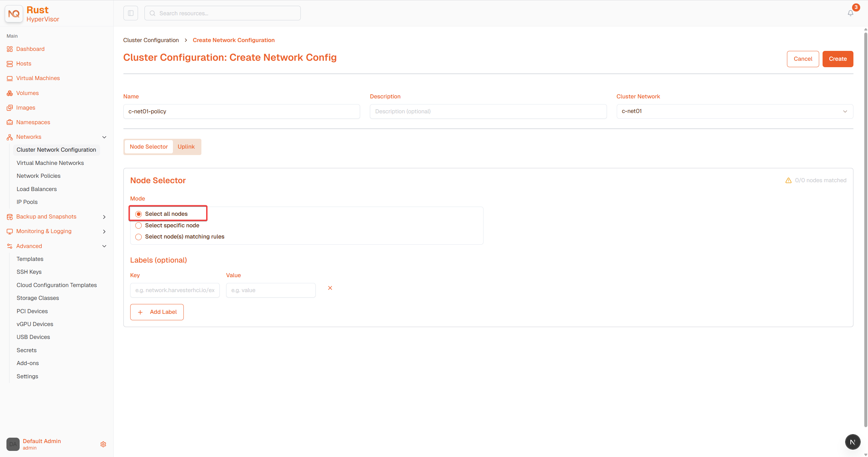
Task: Open Virtual Machine Networks
Action: (x=50, y=163)
